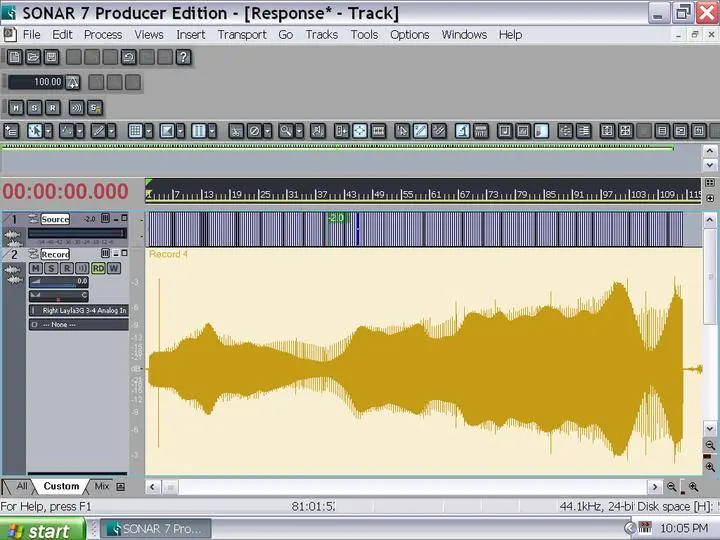Select the Zoom magnifier tool icon
720x540 pixels.
coord(286,131)
